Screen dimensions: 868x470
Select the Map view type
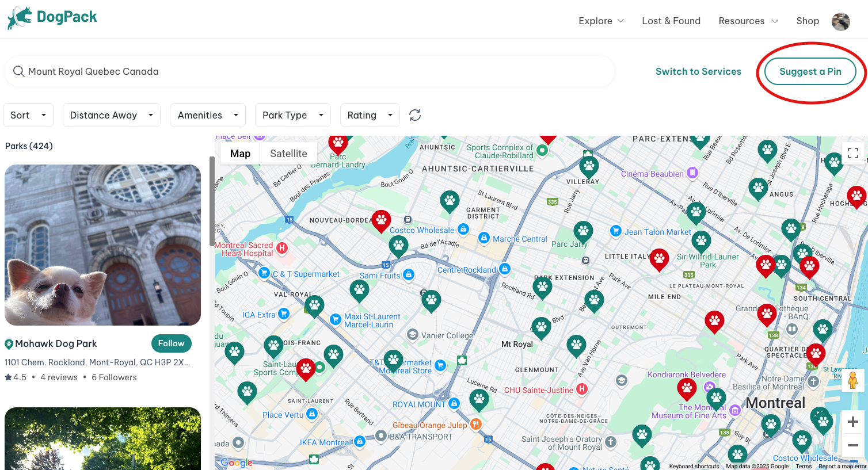pos(240,154)
